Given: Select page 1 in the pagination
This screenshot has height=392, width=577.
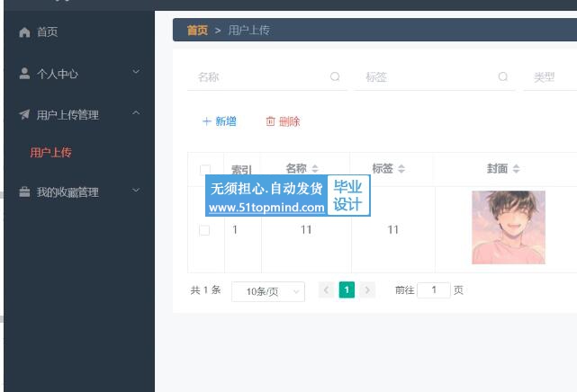Looking at the screenshot, I should click(x=347, y=290).
